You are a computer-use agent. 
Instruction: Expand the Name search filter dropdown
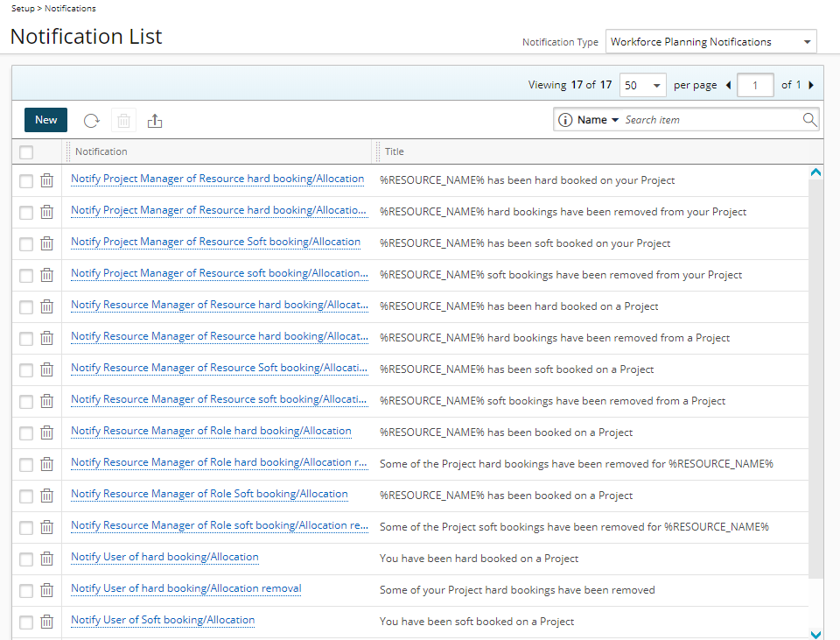pyautogui.click(x=598, y=120)
